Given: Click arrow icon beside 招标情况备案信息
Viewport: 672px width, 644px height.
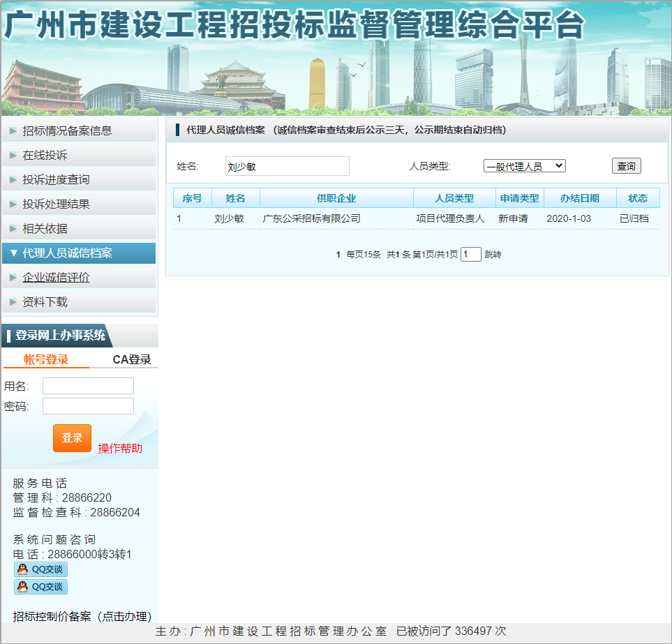Looking at the screenshot, I should pos(13,130).
